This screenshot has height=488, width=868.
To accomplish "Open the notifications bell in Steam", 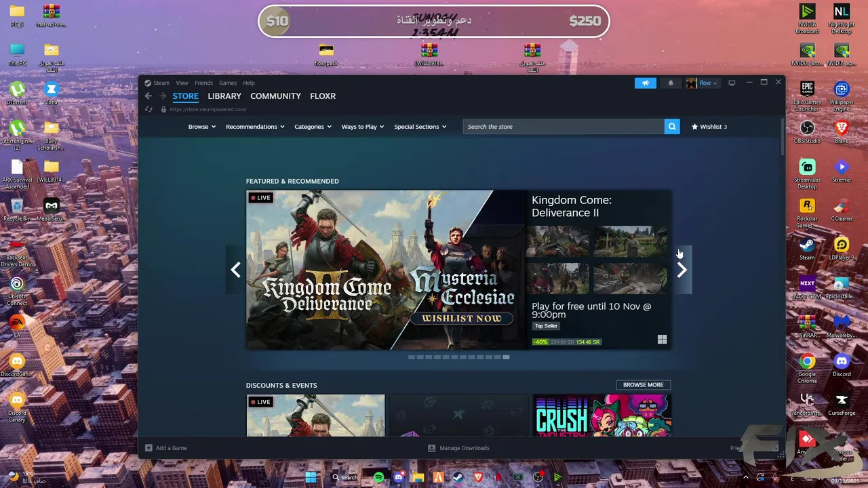I will [671, 83].
